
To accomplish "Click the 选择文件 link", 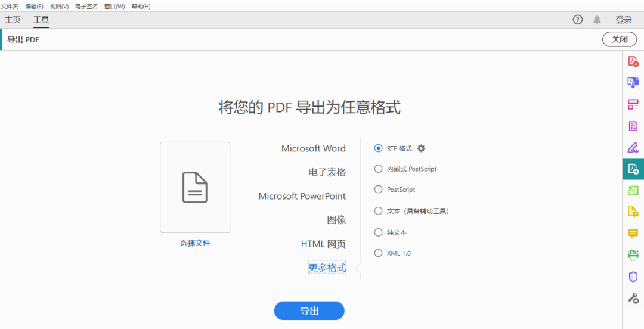I will 195,243.
